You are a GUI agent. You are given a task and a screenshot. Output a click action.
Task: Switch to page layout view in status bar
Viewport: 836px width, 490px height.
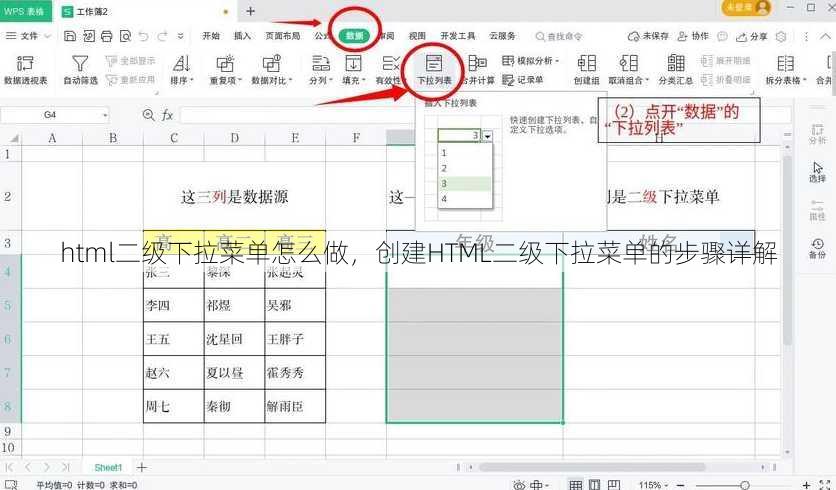click(594, 485)
